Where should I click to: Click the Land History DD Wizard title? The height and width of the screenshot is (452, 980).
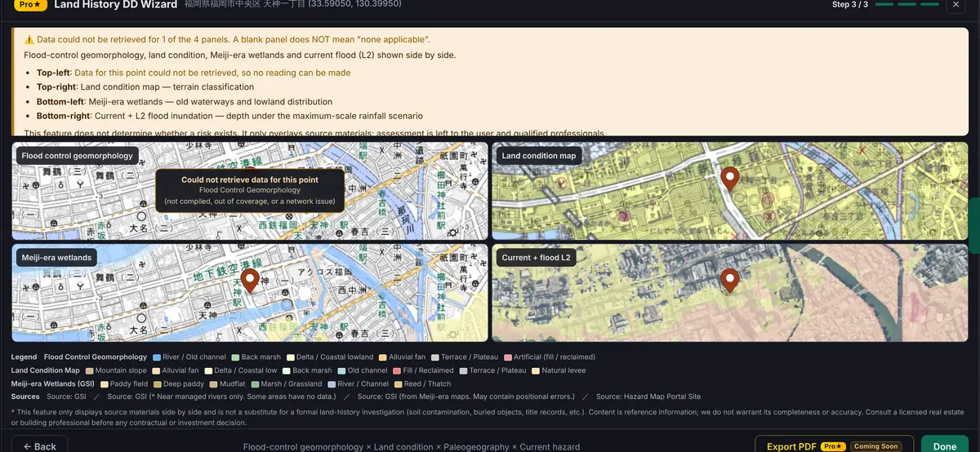coord(115,5)
